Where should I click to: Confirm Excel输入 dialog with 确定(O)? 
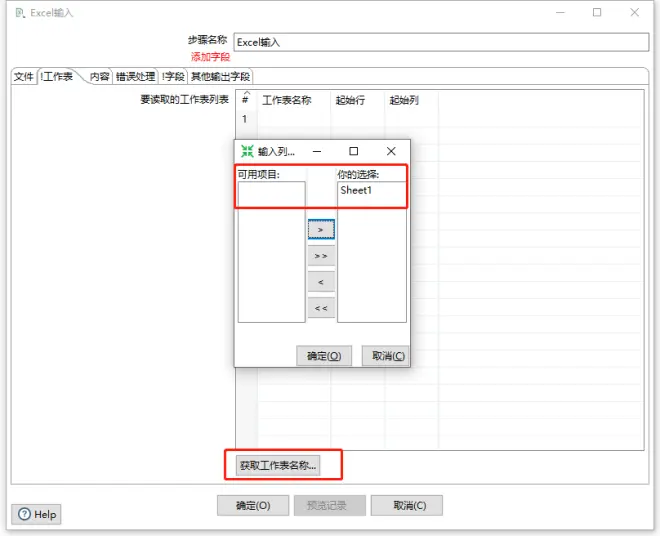click(253, 505)
